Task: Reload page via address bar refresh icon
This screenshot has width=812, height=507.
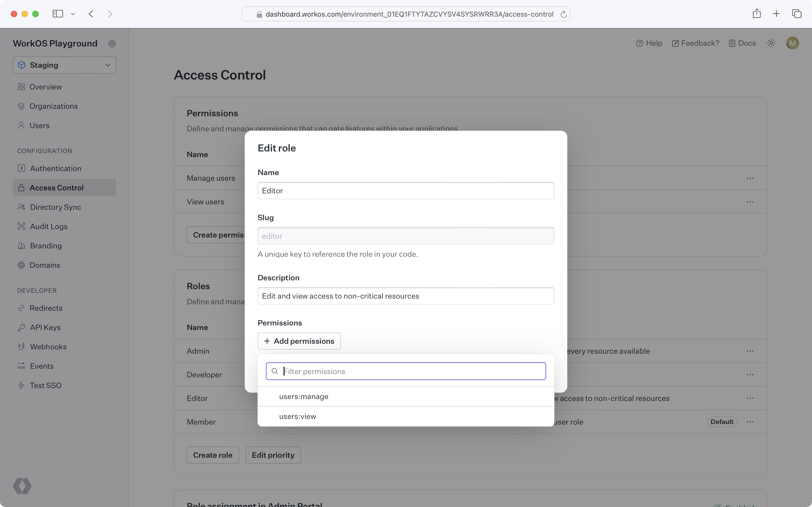Action: tap(563, 14)
